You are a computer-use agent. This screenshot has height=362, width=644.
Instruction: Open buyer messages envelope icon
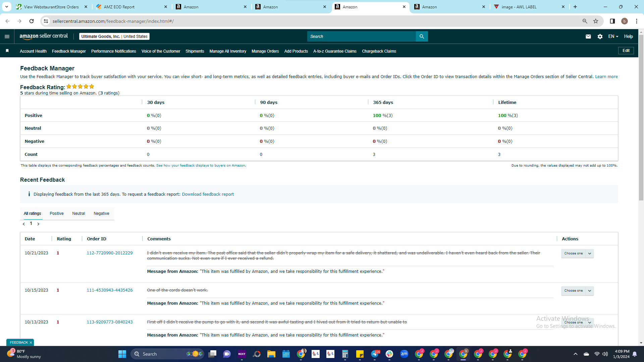coord(588,37)
